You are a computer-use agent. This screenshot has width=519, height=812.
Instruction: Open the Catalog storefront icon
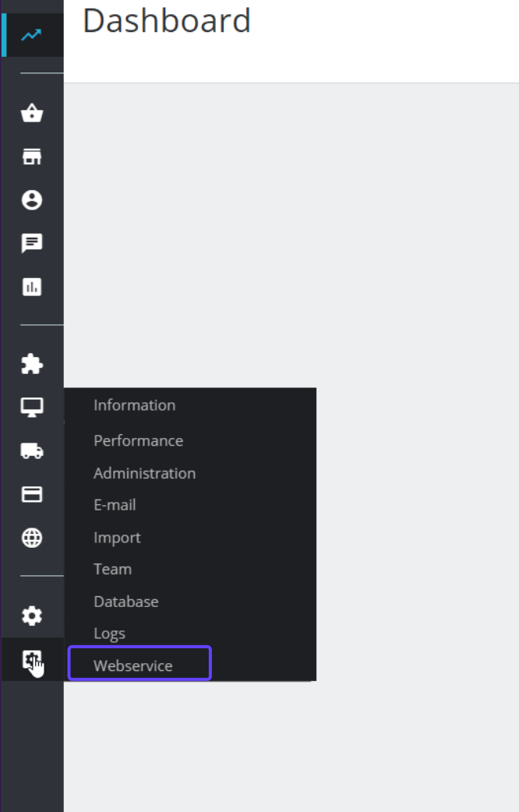31,157
